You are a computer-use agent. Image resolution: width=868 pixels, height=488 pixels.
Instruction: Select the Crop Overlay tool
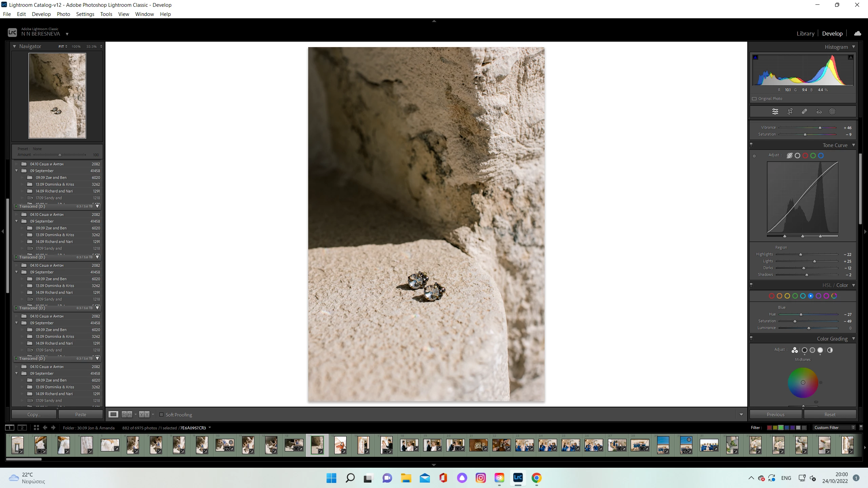[790, 111]
